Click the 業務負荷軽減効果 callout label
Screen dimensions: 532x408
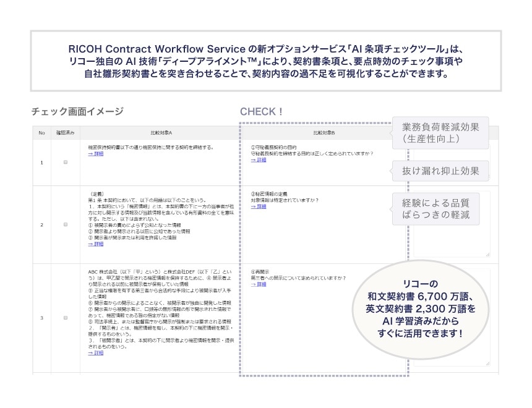[440, 133]
